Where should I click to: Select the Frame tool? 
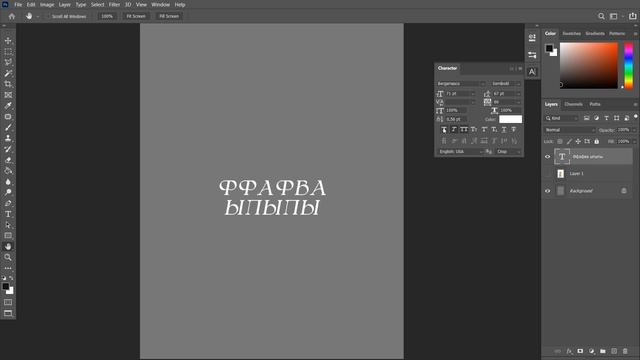pos(8,95)
